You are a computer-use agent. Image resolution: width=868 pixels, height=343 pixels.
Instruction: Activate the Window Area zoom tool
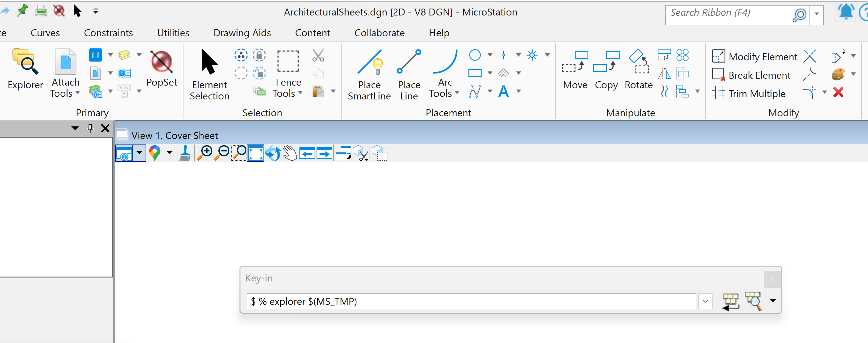pyautogui.click(x=239, y=153)
